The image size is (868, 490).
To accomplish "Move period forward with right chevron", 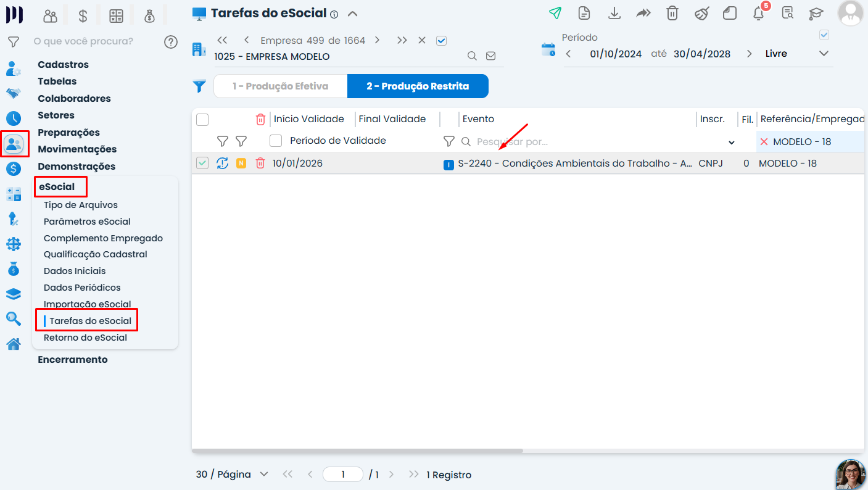I will click(x=749, y=54).
